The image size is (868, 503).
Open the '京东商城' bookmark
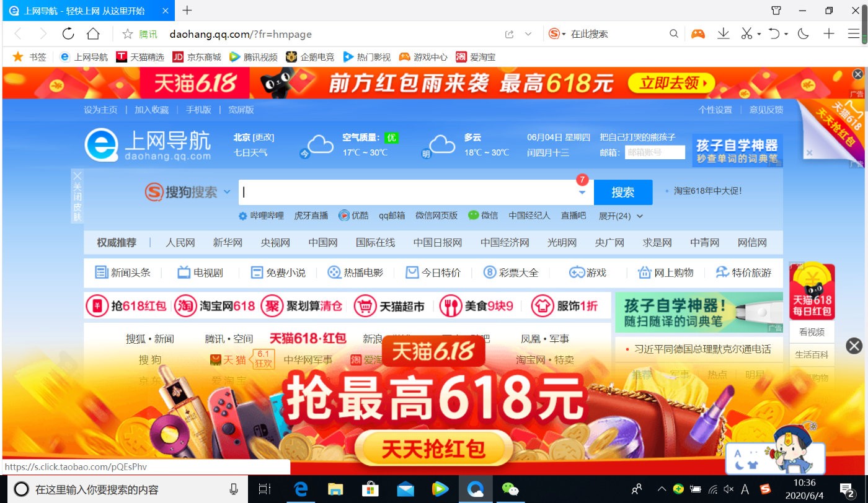point(197,57)
